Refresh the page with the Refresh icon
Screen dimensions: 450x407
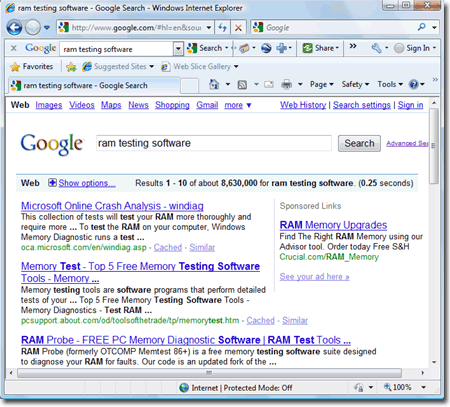pos(222,28)
